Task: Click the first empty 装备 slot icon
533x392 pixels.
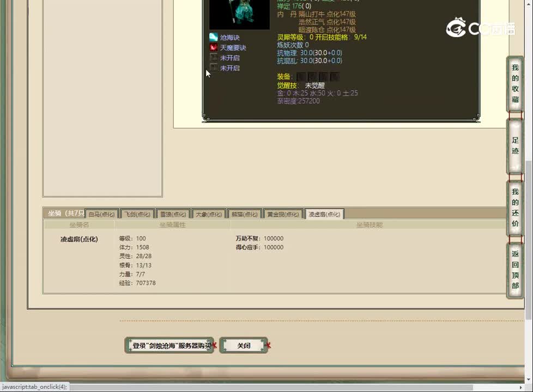Action: pyautogui.click(x=300, y=76)
